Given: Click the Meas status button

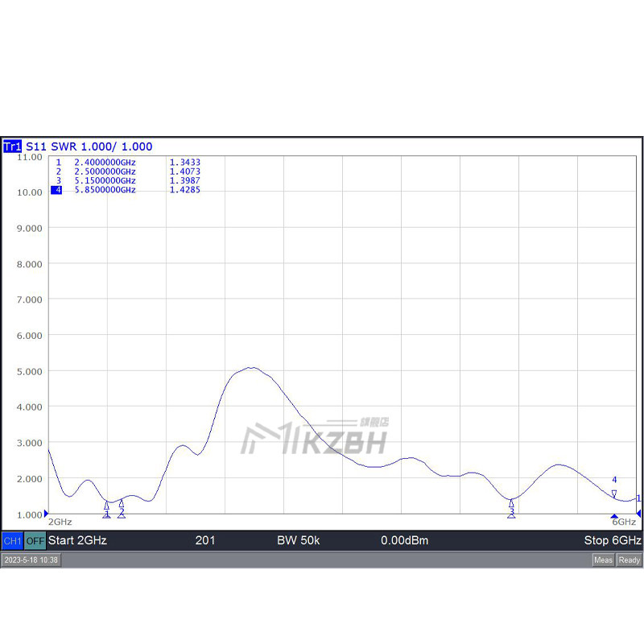Looking at the screenshot, I should point(603,559).
